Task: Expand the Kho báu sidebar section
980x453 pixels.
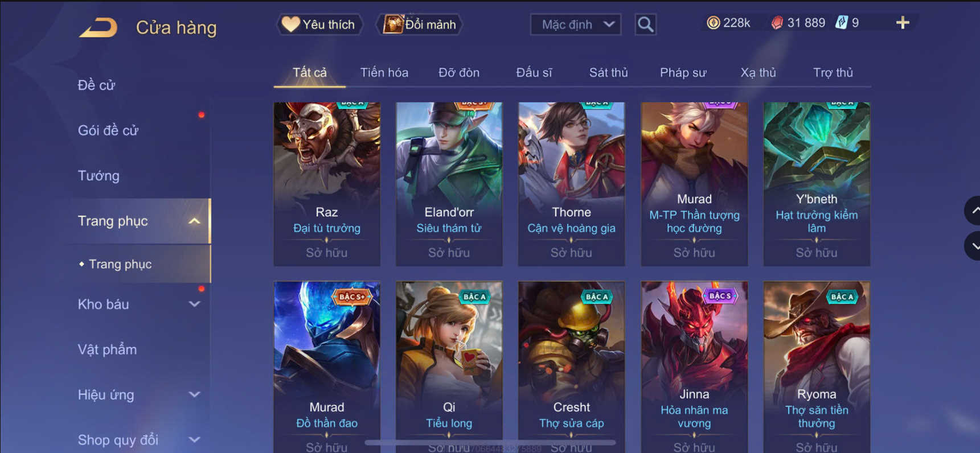Action: pos(194,304)
